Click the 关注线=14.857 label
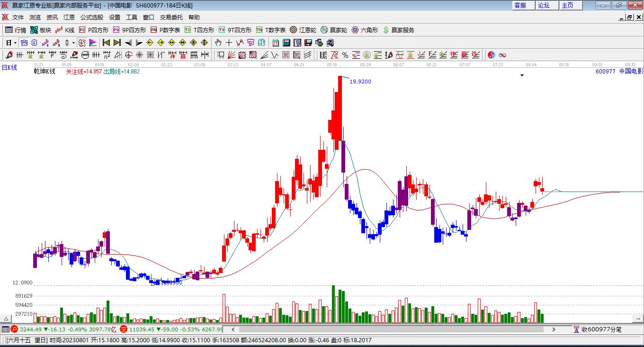The height and width of the screenshot is (347, 644). click(x=84, y=72)
